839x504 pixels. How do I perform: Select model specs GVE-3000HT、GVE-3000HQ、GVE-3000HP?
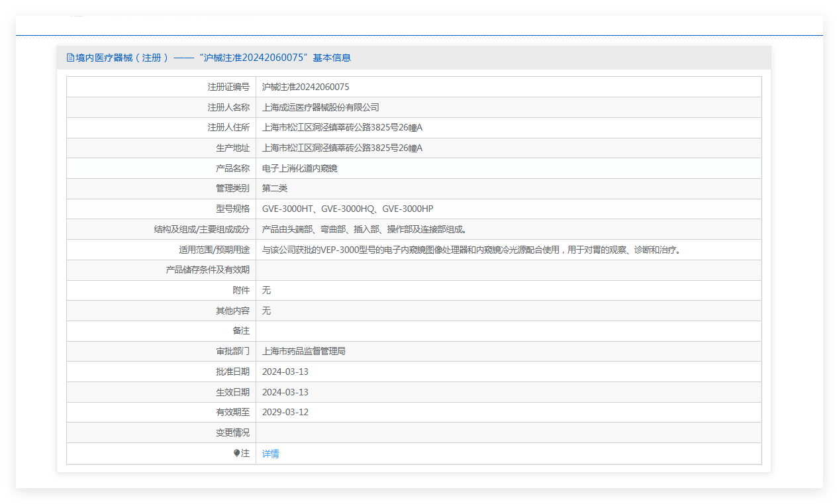click(348, 209)
